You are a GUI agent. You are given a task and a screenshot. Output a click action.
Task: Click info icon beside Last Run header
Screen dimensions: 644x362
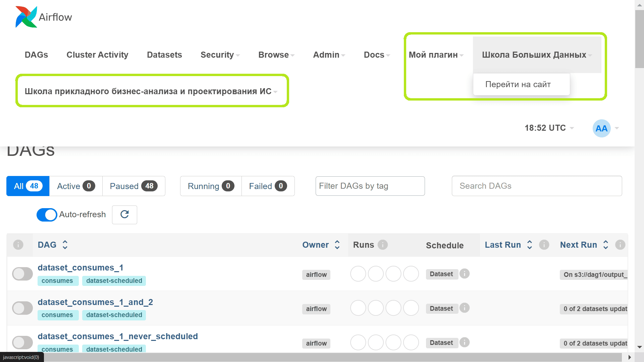click(x=544, y=245)
